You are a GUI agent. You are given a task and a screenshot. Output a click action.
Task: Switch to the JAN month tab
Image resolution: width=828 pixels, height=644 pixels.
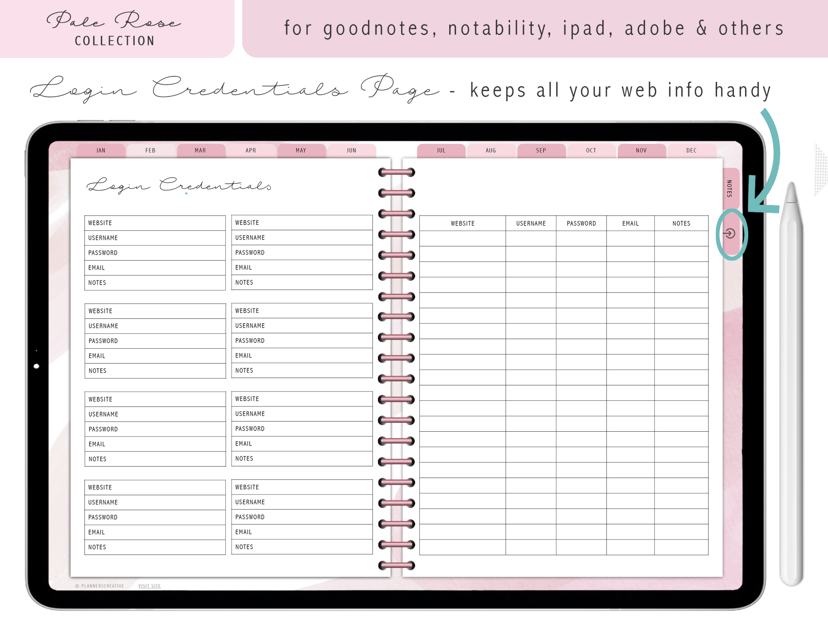coord(101,150)
